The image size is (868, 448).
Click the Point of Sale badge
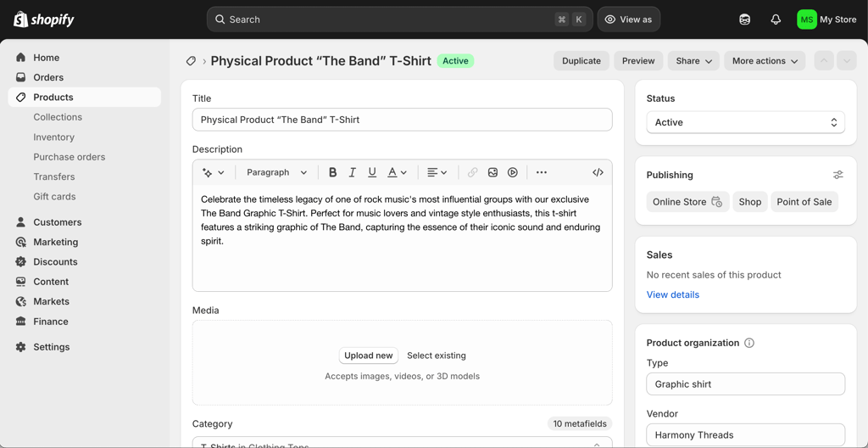pyautogui.click(x=804, y=202)
